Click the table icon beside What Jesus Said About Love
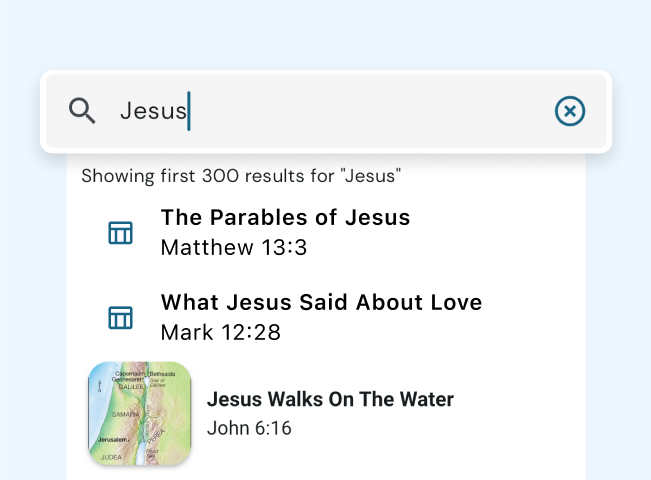This screenshot has height=480, width=651. pos(120,318)
